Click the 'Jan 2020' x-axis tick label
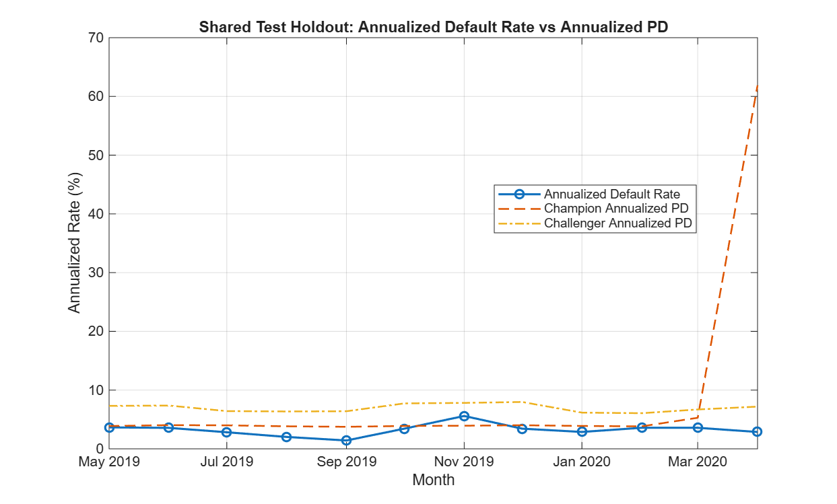The image size is (837, 504). click(581, 462)
